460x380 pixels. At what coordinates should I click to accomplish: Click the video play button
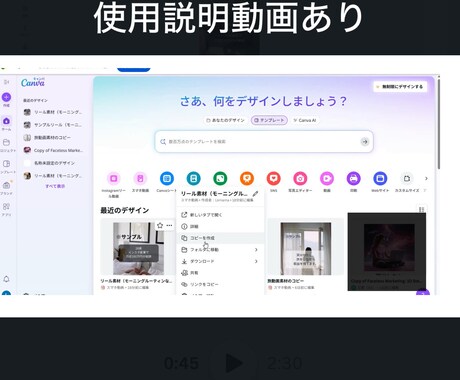pos(233,363)
